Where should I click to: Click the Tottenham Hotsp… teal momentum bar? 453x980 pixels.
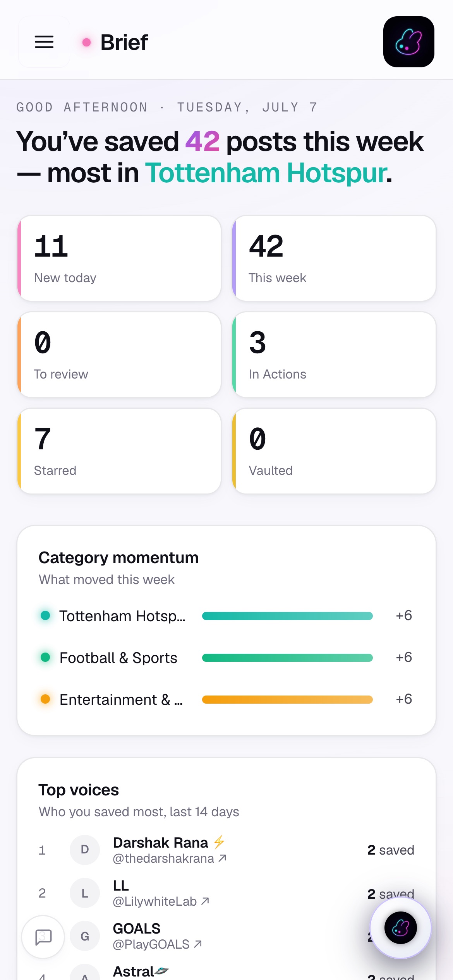287,616
